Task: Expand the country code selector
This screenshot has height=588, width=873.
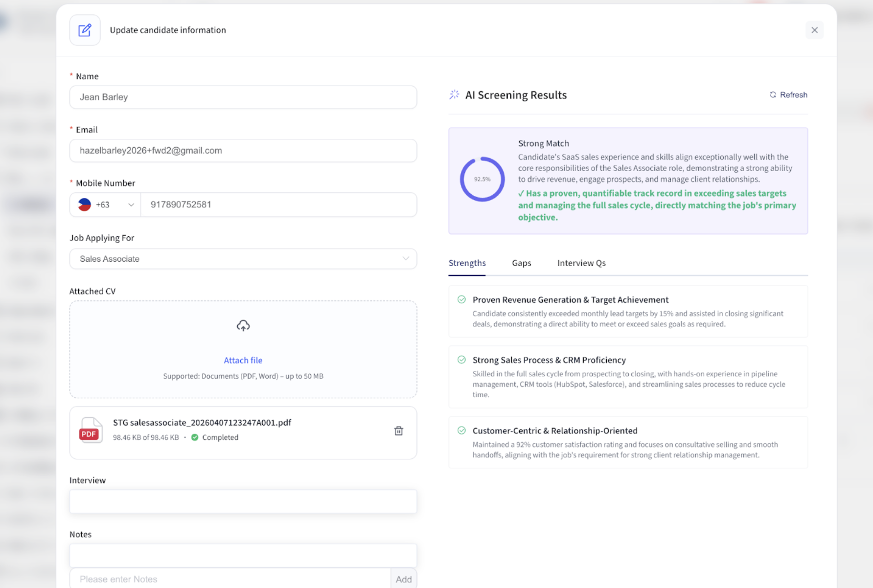Action: tap(131, 204)
